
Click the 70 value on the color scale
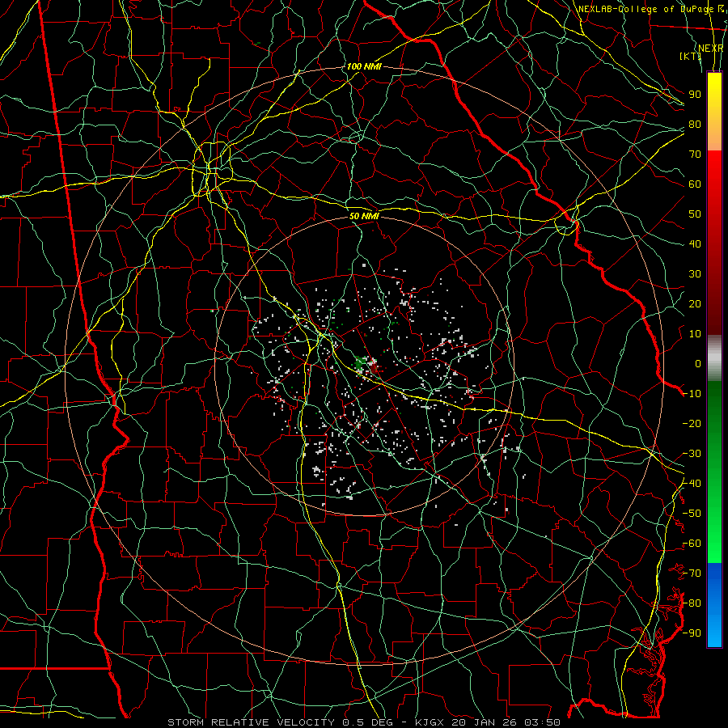[695, 154]
